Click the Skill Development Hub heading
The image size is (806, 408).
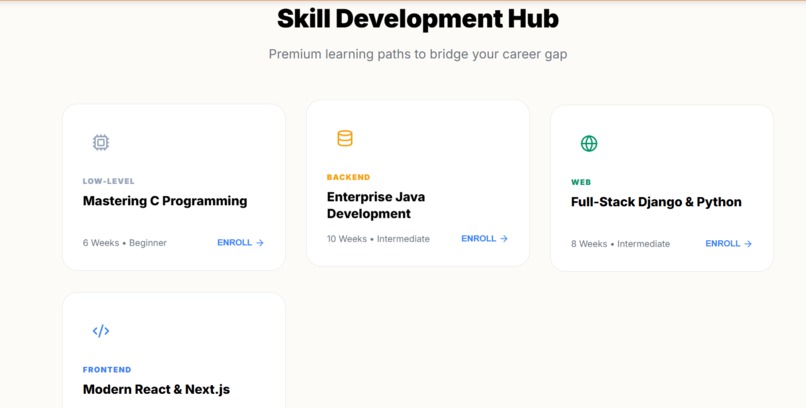point(418,18)
